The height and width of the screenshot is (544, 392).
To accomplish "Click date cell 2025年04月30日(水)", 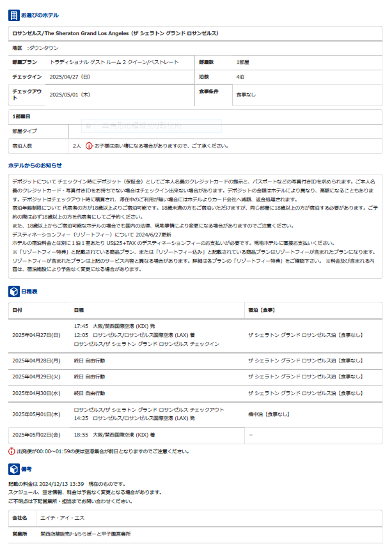I will [36, 393].
